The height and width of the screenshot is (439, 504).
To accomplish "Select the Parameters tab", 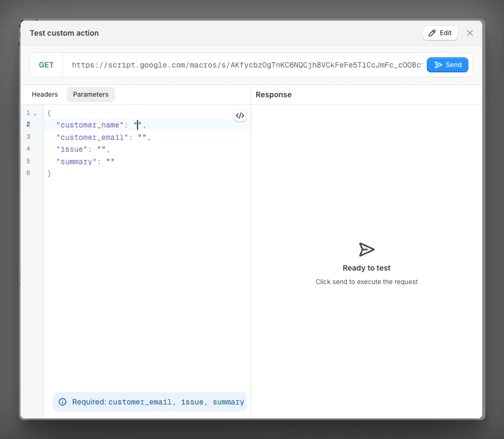I will tap(91, 94).
